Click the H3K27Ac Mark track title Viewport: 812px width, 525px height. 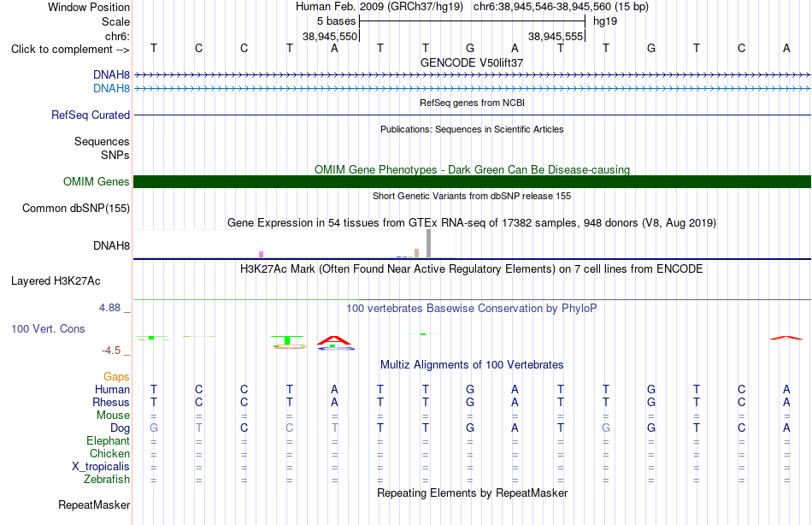(x=472, y=269)
